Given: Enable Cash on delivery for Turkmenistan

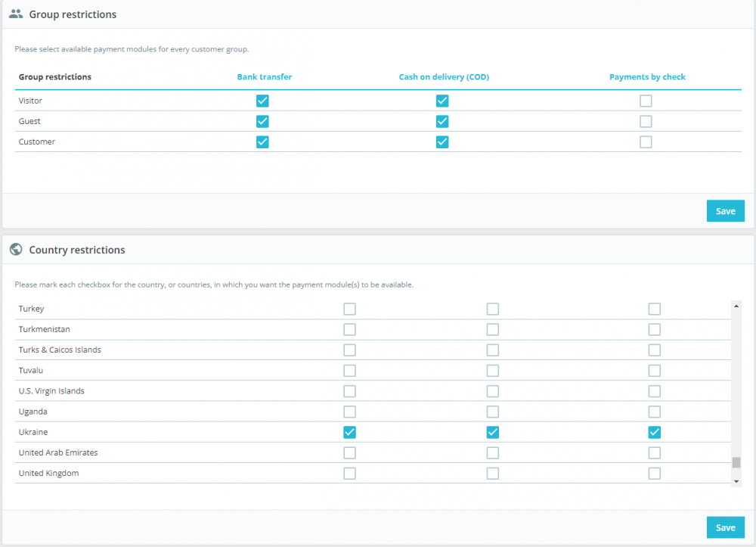Looking at the screenshot, I should (x=492, y=329).
